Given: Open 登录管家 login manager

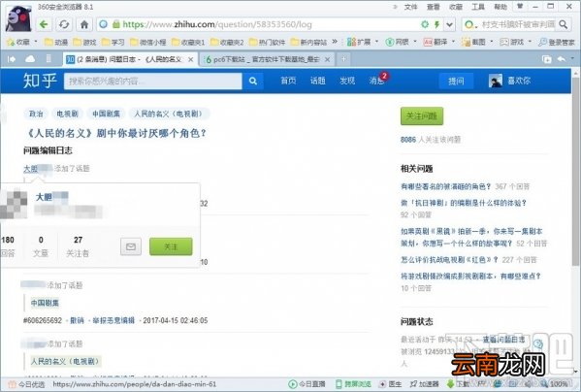Looking at the screenshot, I should pos(557,42).
